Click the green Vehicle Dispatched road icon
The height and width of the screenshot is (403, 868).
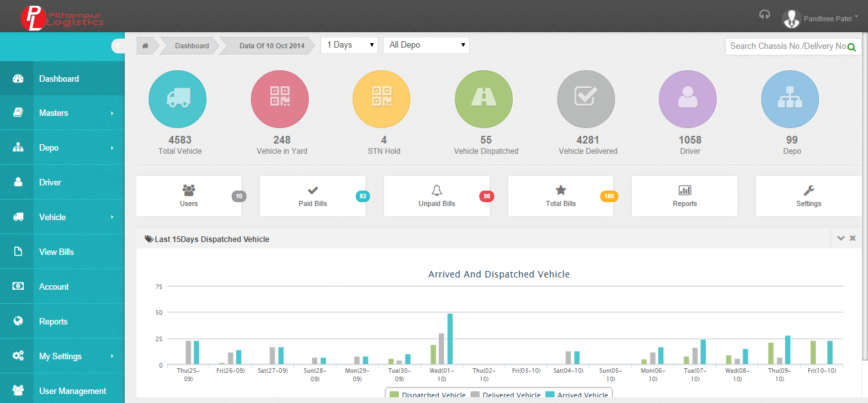pyautogui.click(x=484, y=98)
